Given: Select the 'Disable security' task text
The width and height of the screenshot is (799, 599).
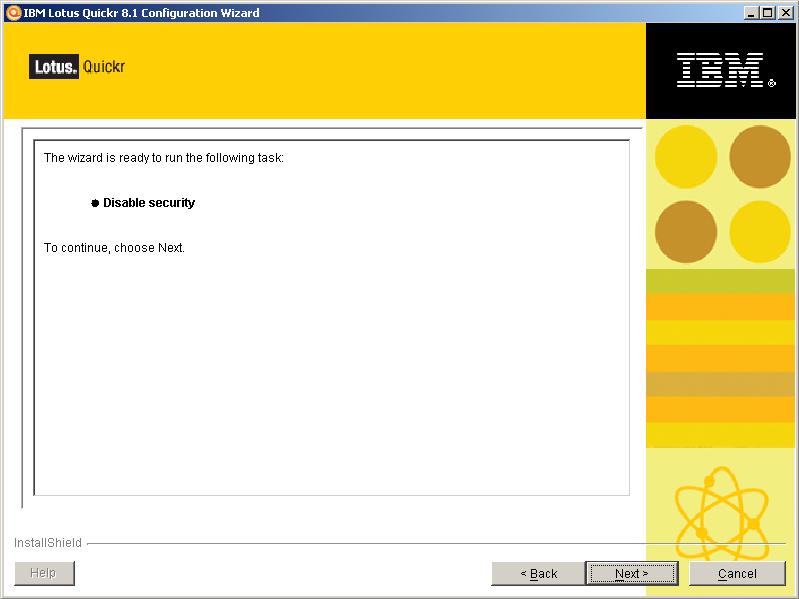Looking at the screenshot, I should (x=149, y=203).
